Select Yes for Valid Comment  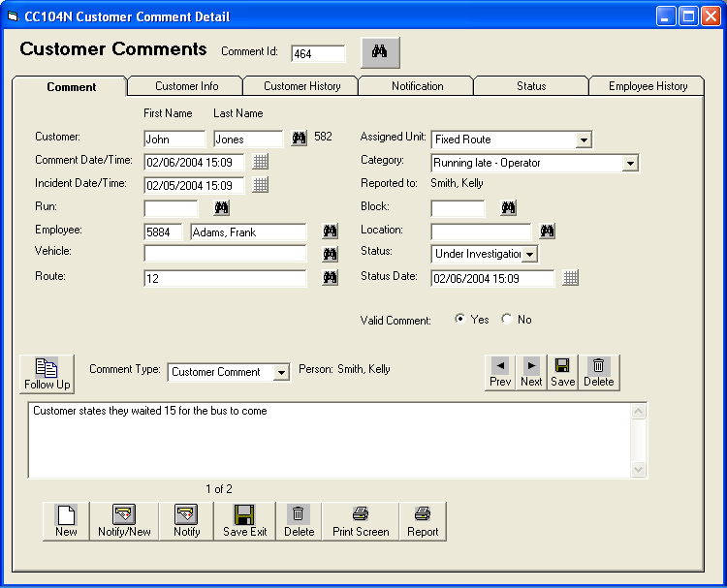coord(459,320)
